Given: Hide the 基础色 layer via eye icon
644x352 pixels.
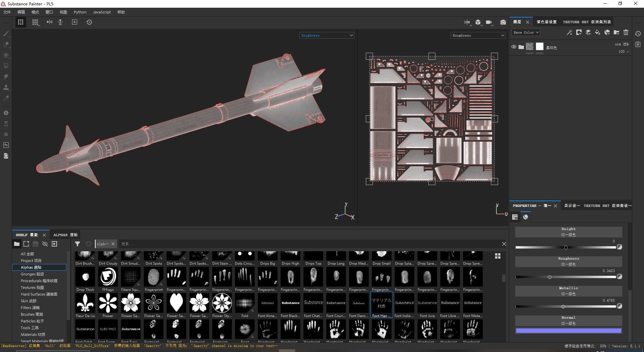Looking at the screenshot, I should [x=514, y=47].
